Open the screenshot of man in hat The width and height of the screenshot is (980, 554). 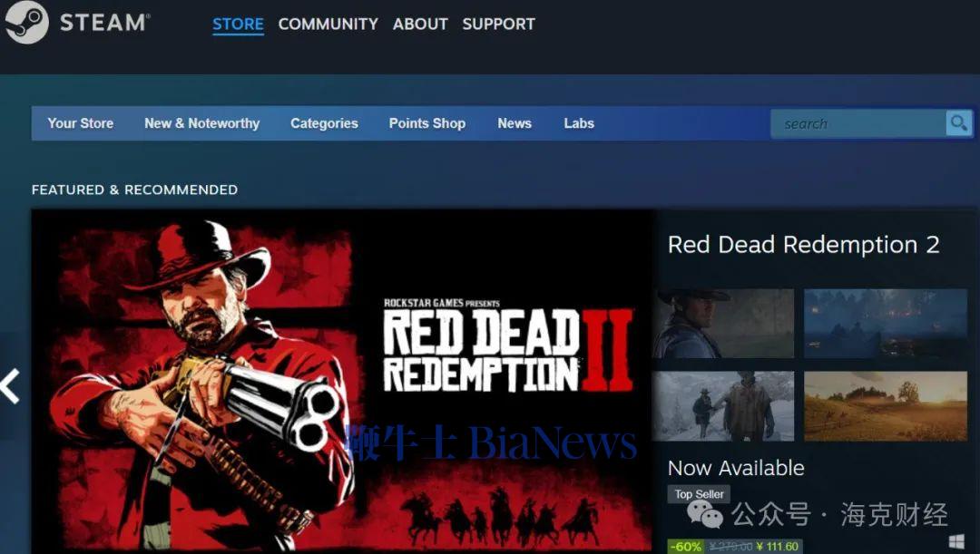click(x=724, y=324)
